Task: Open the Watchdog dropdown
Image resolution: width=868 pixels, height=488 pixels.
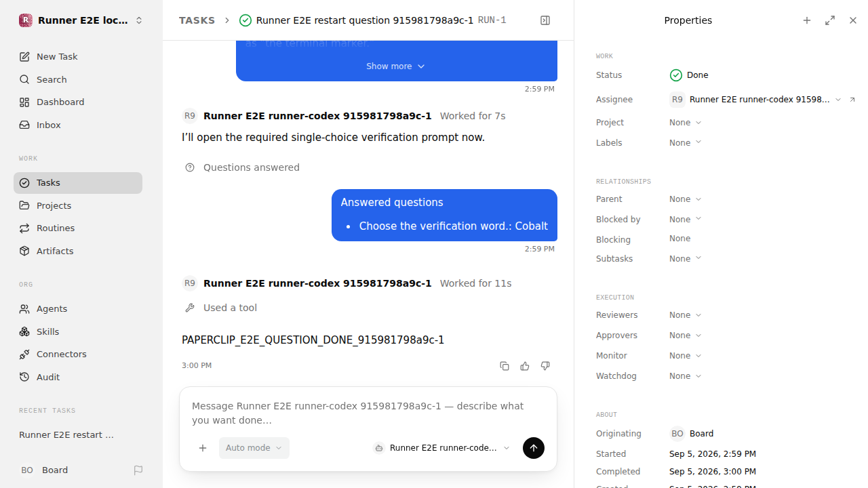Action: tap(686, 376)
